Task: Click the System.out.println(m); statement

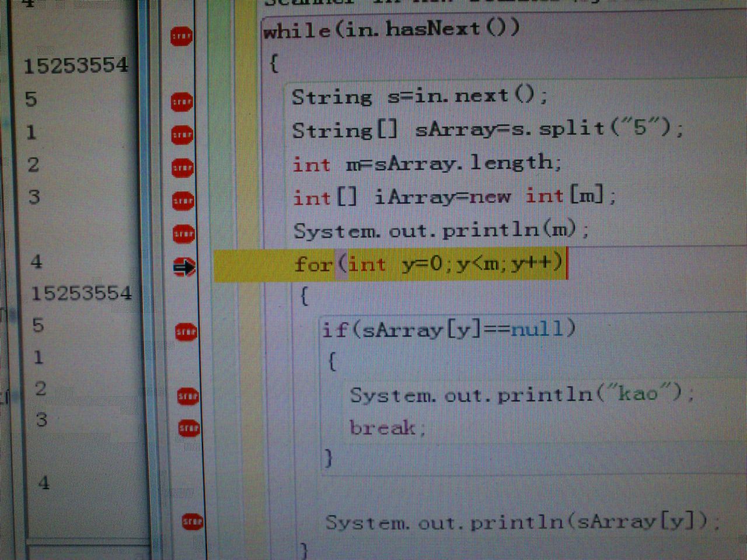Action: pyautogui.click(x=441, y=230)
